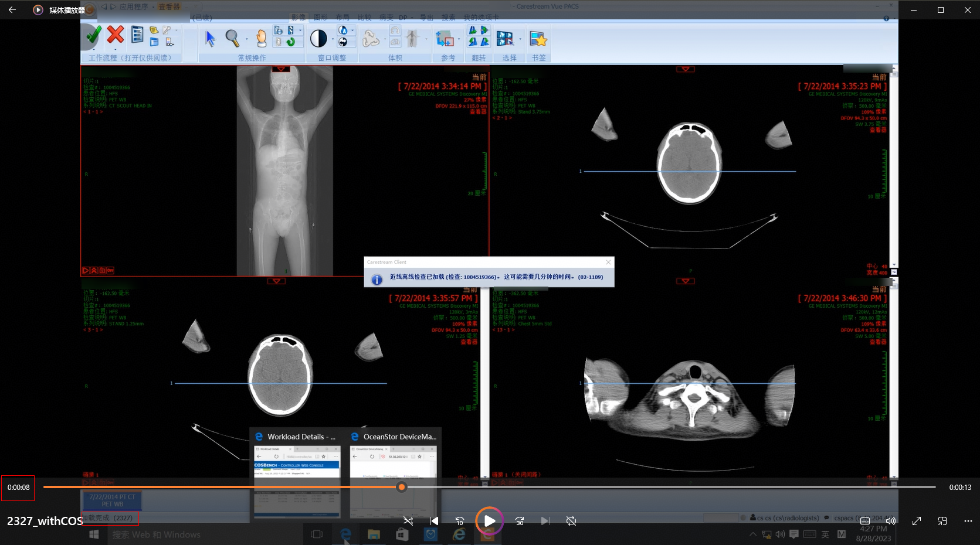
Task: Close the Carestream Client dialog
Action: (608, 262)
